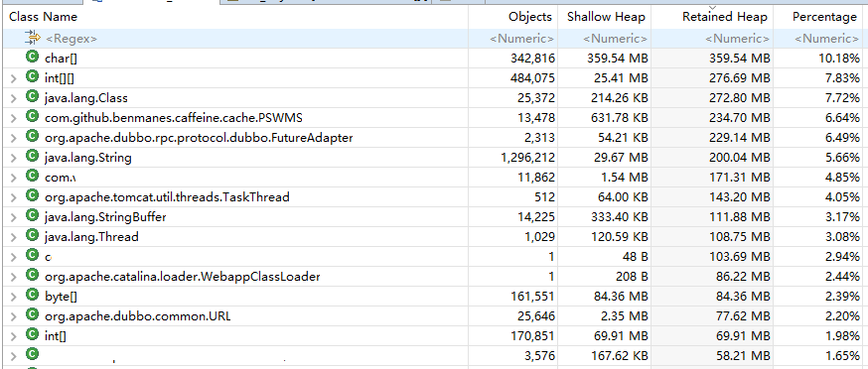Image resolution: width=868 pixels, height=369 pixels.
Task: Click the green class icon beside char[]
Action: click(x=32, y=57)
